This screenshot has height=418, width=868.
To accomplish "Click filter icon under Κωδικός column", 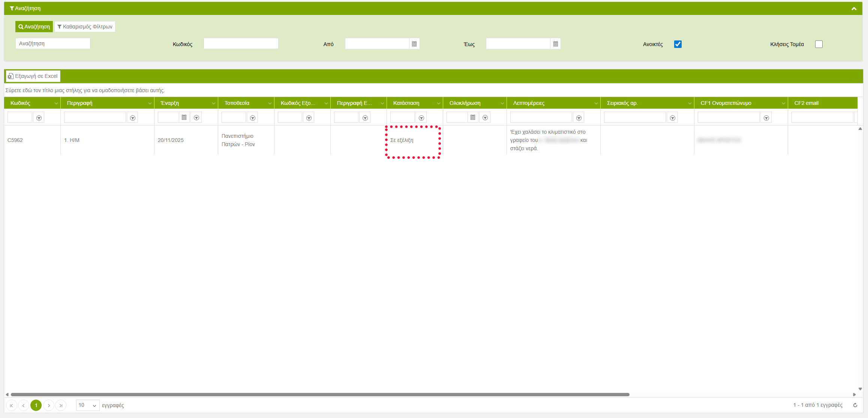I will click(39, 118).
